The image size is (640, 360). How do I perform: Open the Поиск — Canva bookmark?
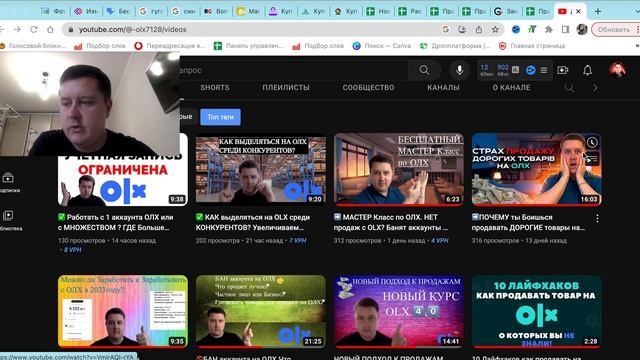pos(382,46)
